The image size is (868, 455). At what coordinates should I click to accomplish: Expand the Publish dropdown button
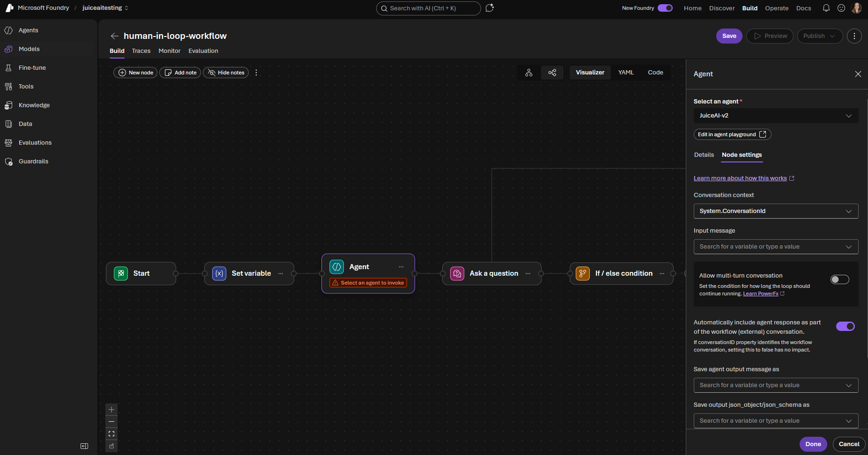[820, 36]
